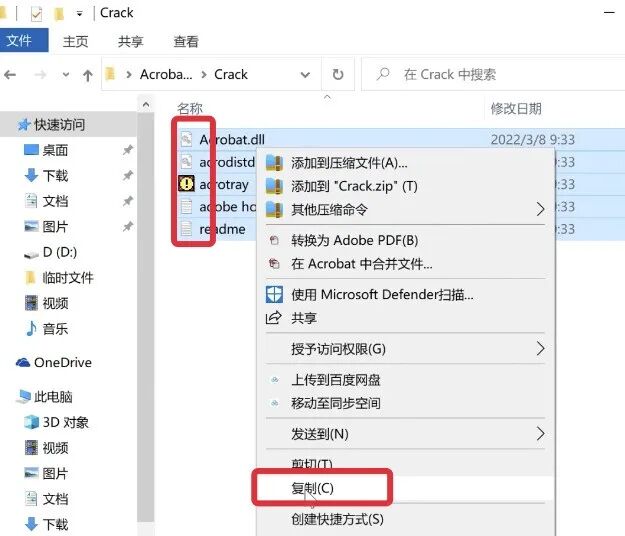Select the readme file
625x536 pixels.
click(x=222, y=229)
